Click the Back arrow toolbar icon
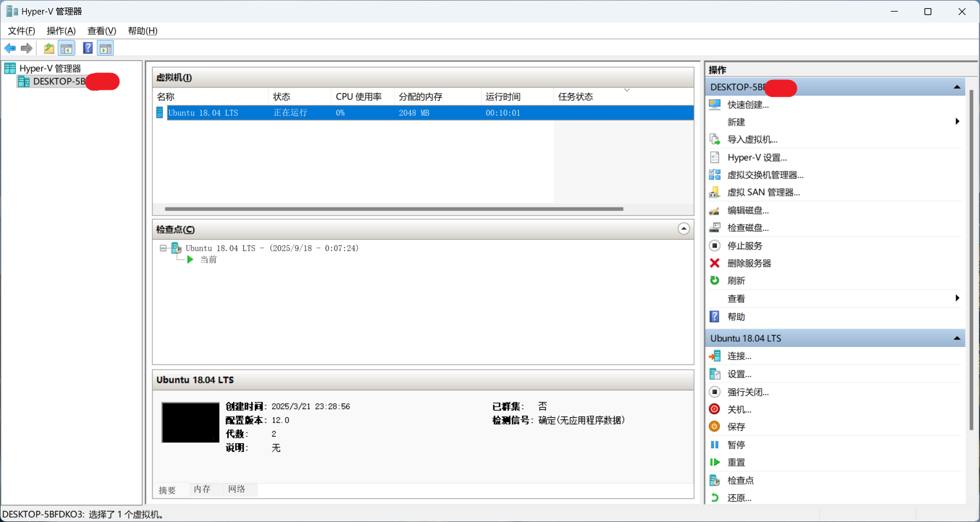 (x=10, y=48)
